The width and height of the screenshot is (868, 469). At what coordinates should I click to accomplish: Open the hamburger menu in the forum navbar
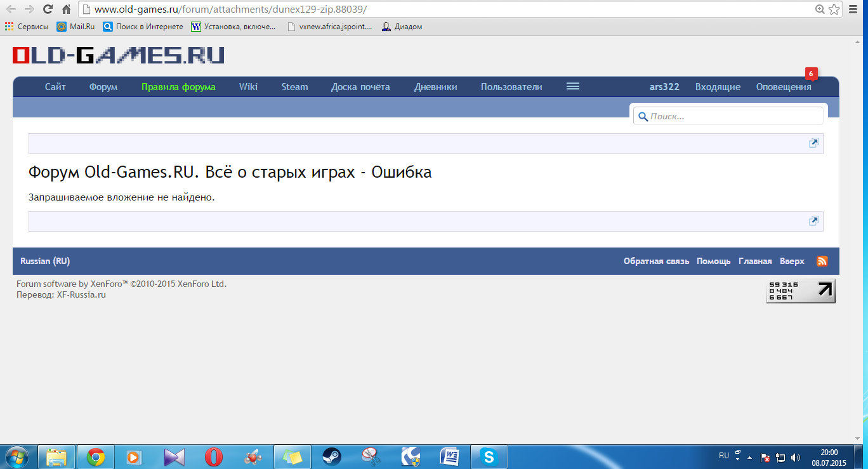click(x=572, y=86)
